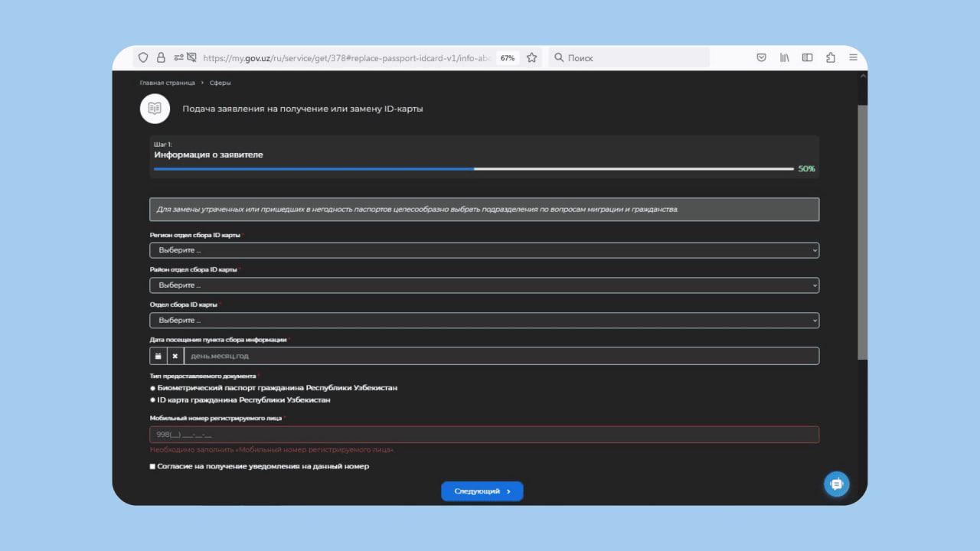Image resolution: width=980 pixels, height=551 pixels.
Task: Click the shield tracking protection icon
Action: click(x=143, y=57)
